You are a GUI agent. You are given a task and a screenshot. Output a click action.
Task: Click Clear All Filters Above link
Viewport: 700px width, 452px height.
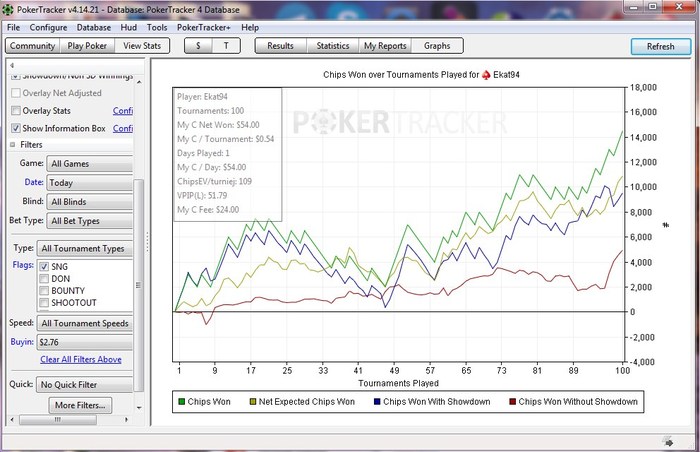81,360
